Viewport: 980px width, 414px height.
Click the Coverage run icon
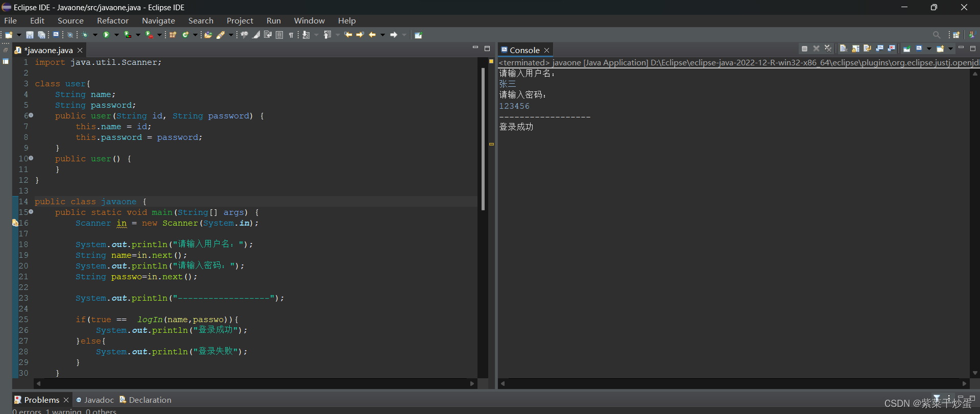coord(128,35)
